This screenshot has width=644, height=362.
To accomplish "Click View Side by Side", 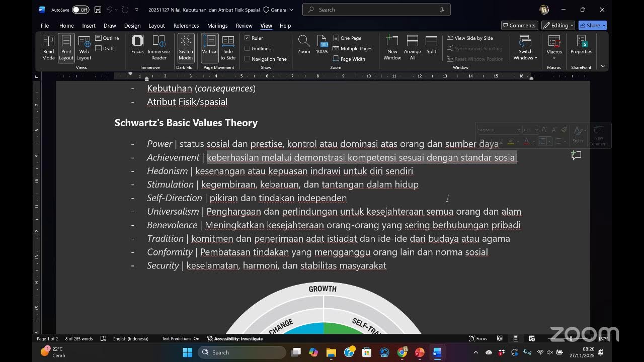I will (470, 38).
